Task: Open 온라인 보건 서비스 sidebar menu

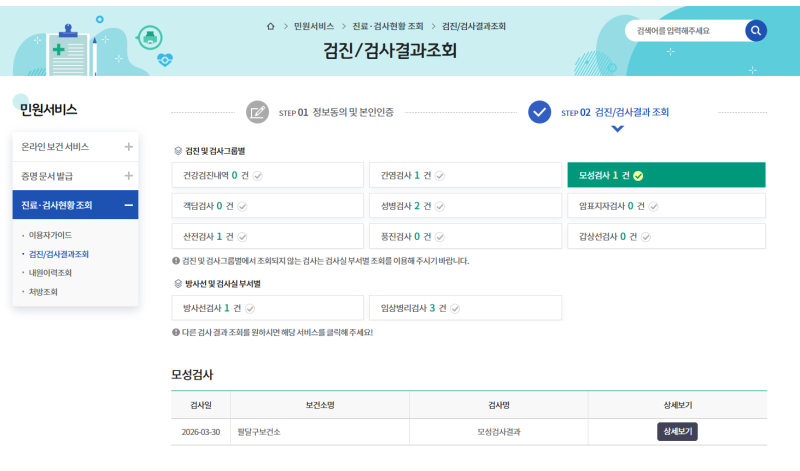Action: point(76,147)
